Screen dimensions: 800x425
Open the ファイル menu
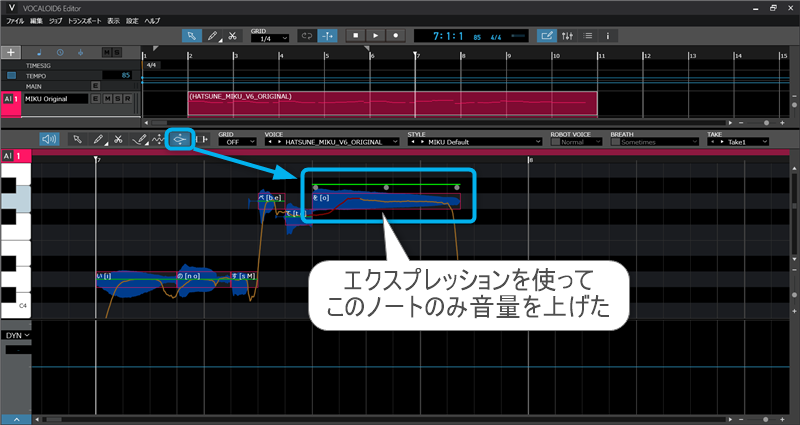15,21
